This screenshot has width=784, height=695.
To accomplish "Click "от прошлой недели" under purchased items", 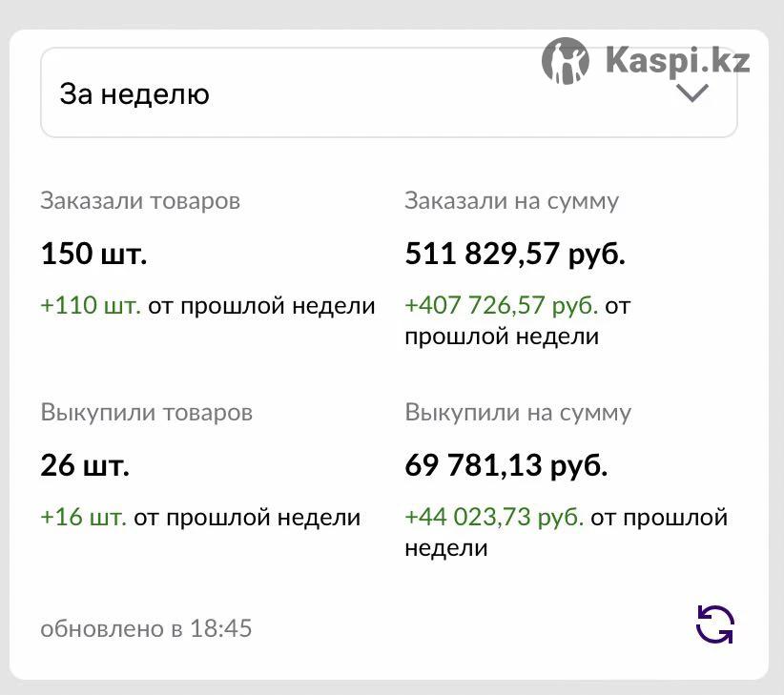I will 247,518.
